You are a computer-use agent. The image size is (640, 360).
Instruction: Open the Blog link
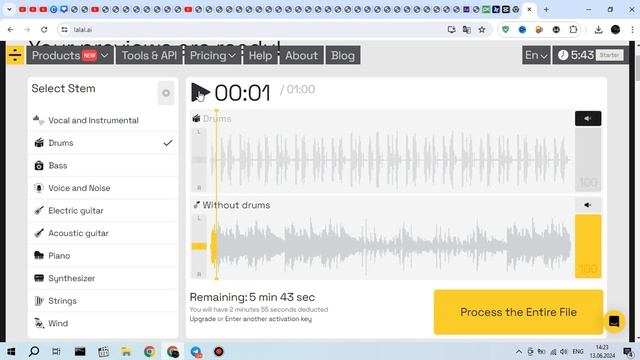(x=343, y=56)
